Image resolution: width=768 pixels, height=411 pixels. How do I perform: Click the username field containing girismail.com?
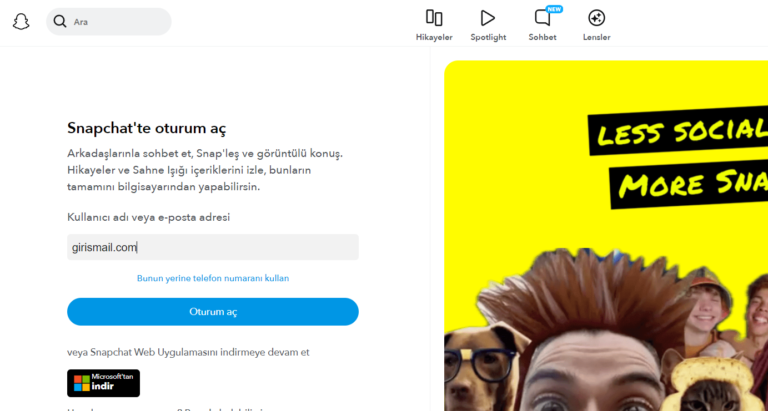212,247
